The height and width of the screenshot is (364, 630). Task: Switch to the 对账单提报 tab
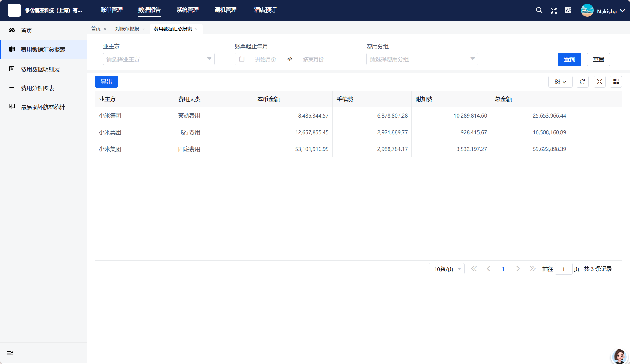127,29
